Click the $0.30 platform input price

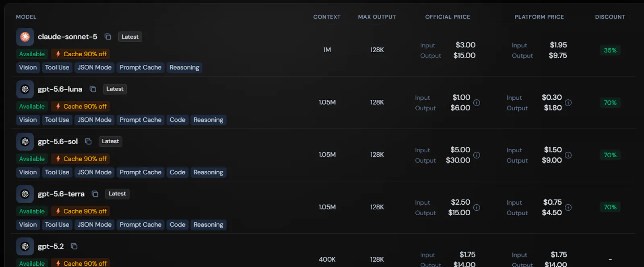(552, 97)
